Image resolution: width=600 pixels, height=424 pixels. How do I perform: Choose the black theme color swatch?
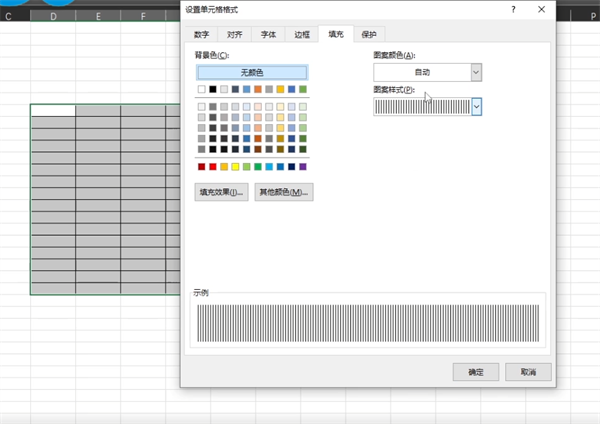point(213,89)
